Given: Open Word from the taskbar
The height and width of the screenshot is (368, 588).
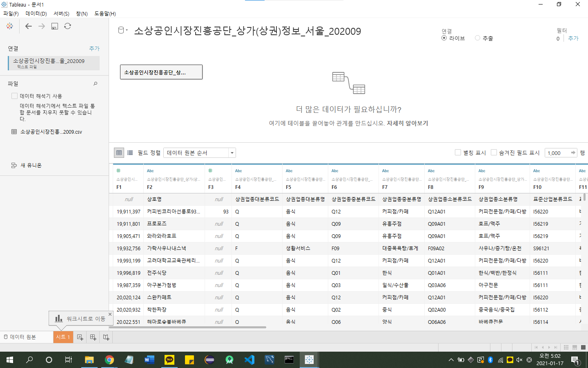Looking at the screenshot, I should tap(149, 360).
